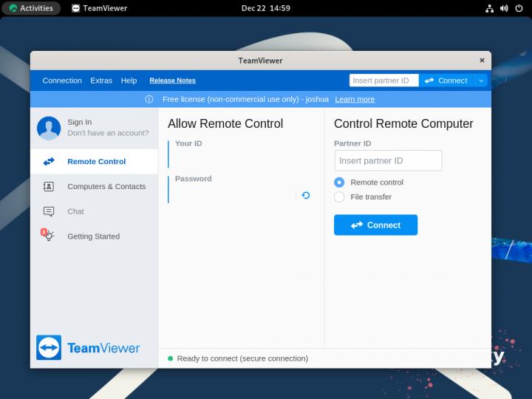Image resolution: width=532 pixels, height=399 pixels.
Task: Open the Help menu
Action: point(129,81)
